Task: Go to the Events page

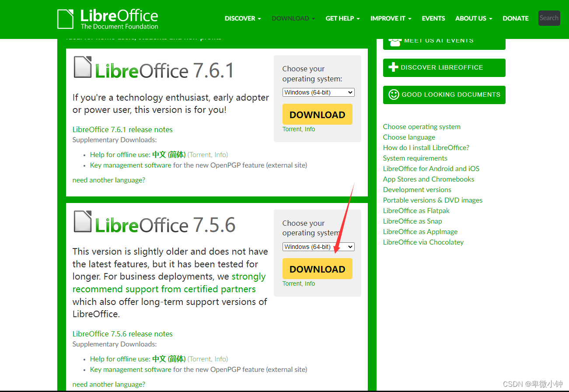Action: [x=433, y=18]
